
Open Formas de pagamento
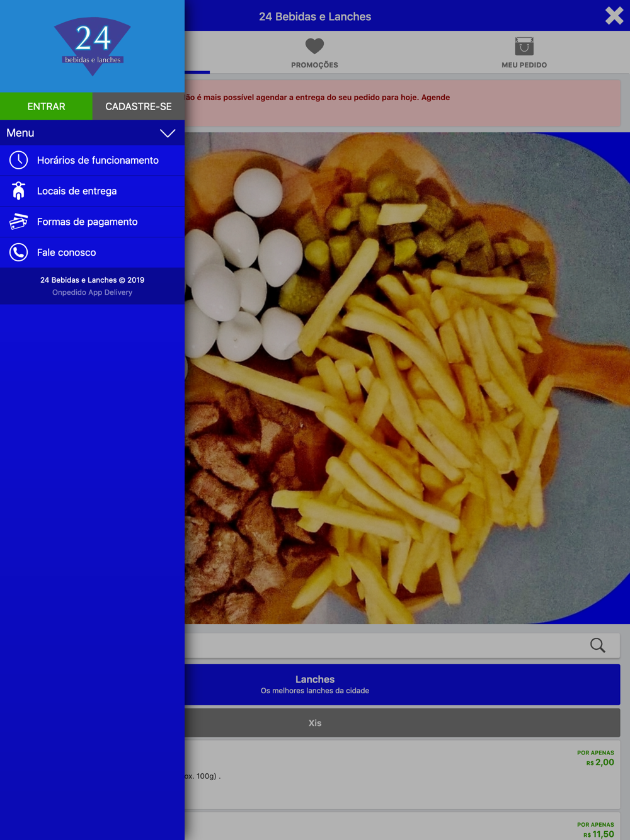click(93, 222)
